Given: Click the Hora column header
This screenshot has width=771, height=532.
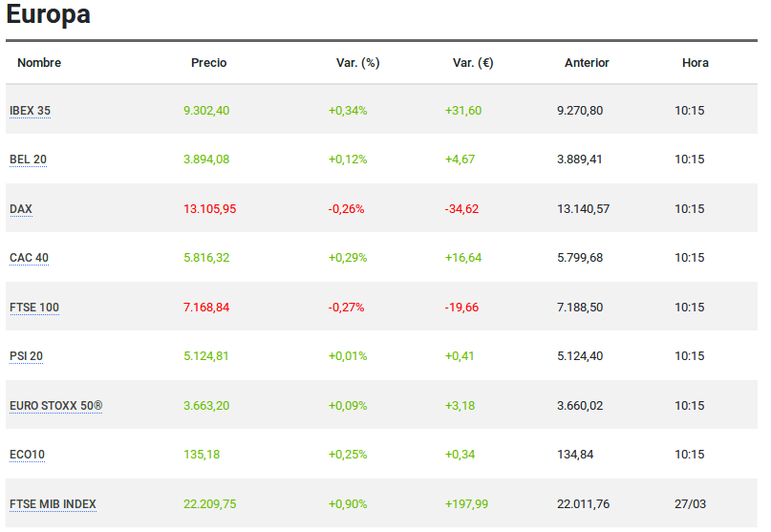Looking at the screenshot, I should pos(696,63).
